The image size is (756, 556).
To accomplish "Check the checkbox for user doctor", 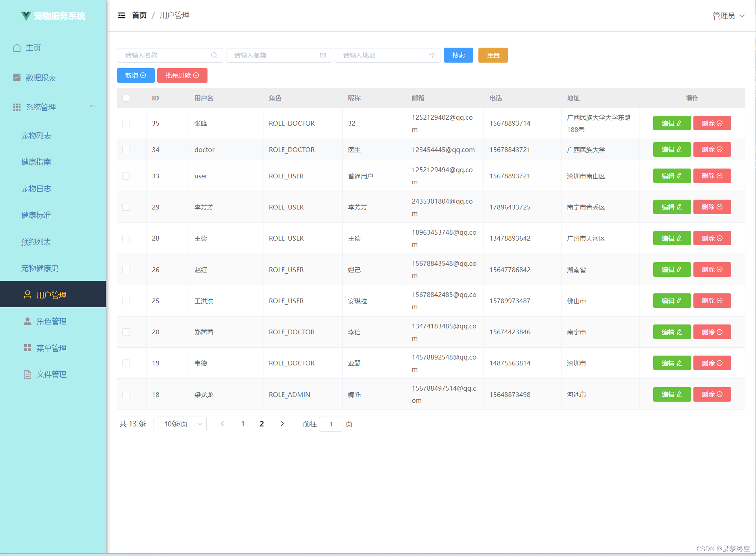I will [x=126, y=149].
